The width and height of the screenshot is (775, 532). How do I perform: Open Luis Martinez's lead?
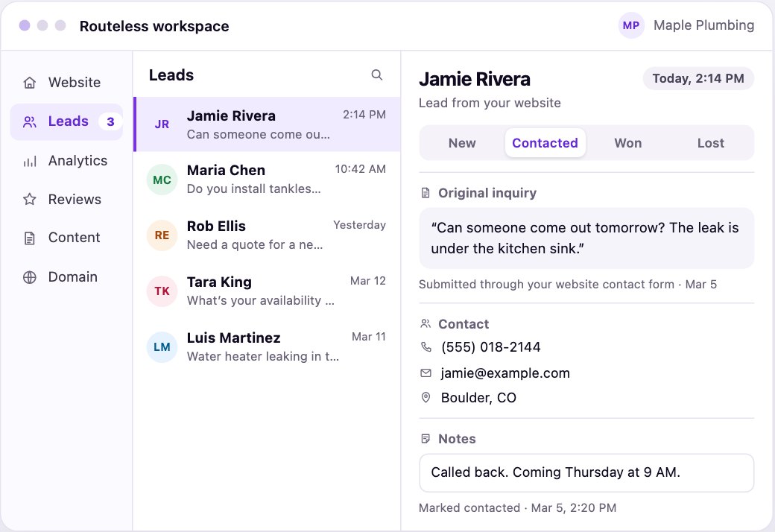point(267,347)
